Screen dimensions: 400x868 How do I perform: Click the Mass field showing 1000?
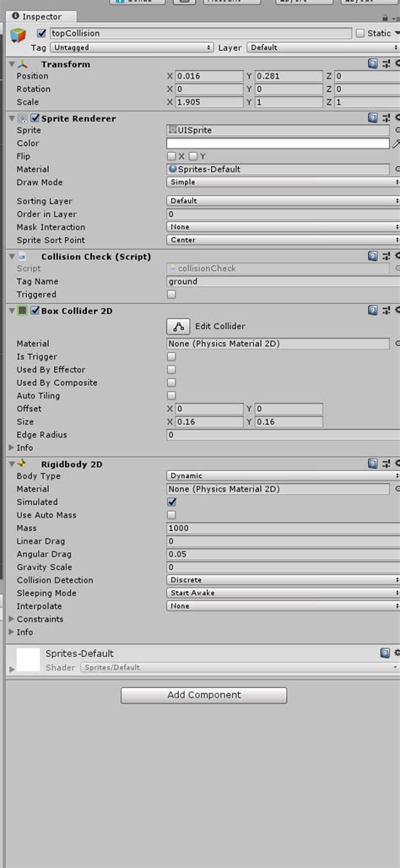pos(284,528)
